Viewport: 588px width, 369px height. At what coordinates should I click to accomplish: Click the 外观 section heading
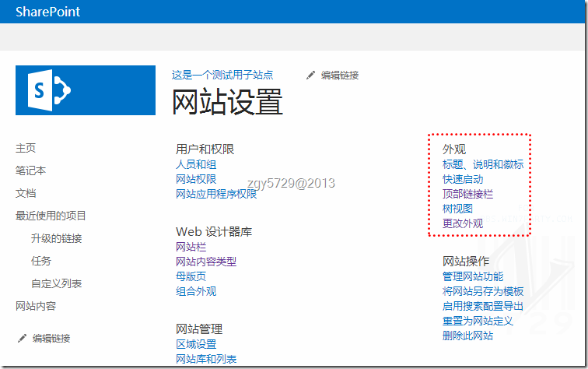pos(454,149)
